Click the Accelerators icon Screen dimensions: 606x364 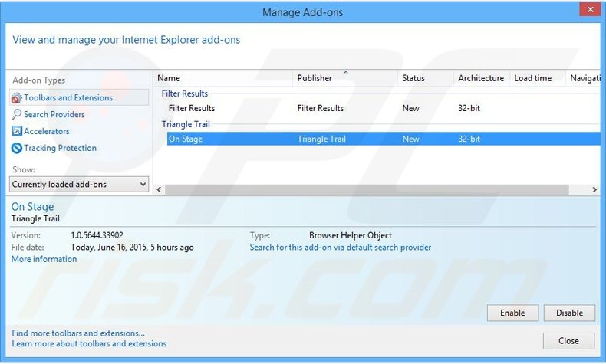click(x=17, y=132)
